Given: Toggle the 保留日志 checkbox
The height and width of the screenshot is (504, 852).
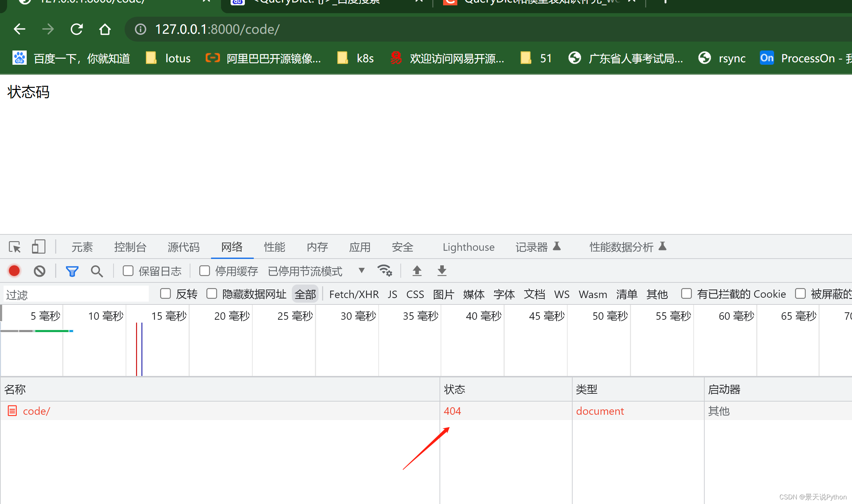Looking at the screenshot, I should point(127,271).
